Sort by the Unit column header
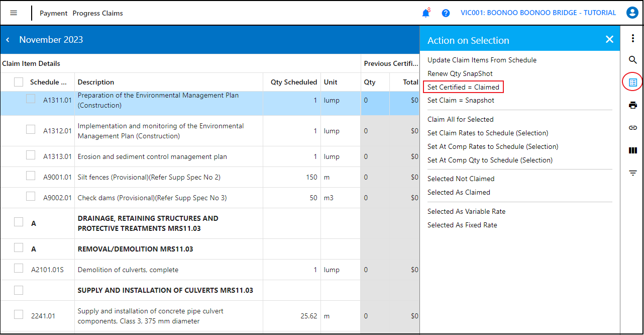This screenshot has height=335, width=644. coord(331,82)
